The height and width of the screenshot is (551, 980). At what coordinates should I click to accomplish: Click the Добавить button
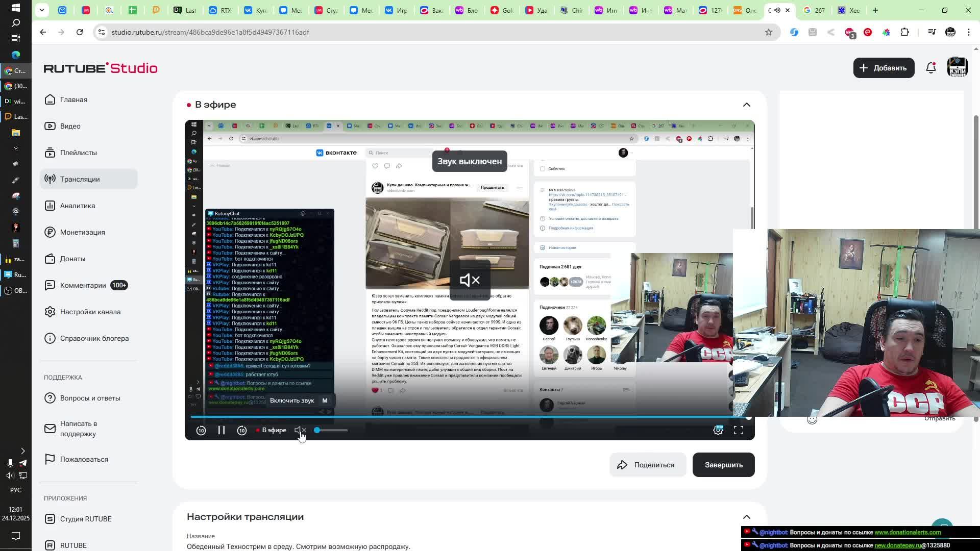coord(884,68)
